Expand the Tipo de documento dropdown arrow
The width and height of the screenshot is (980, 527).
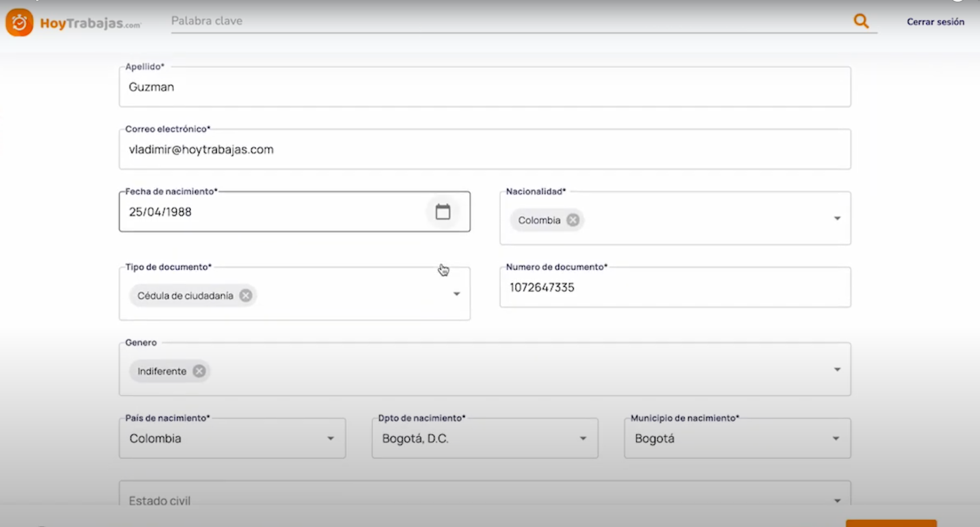457,294
